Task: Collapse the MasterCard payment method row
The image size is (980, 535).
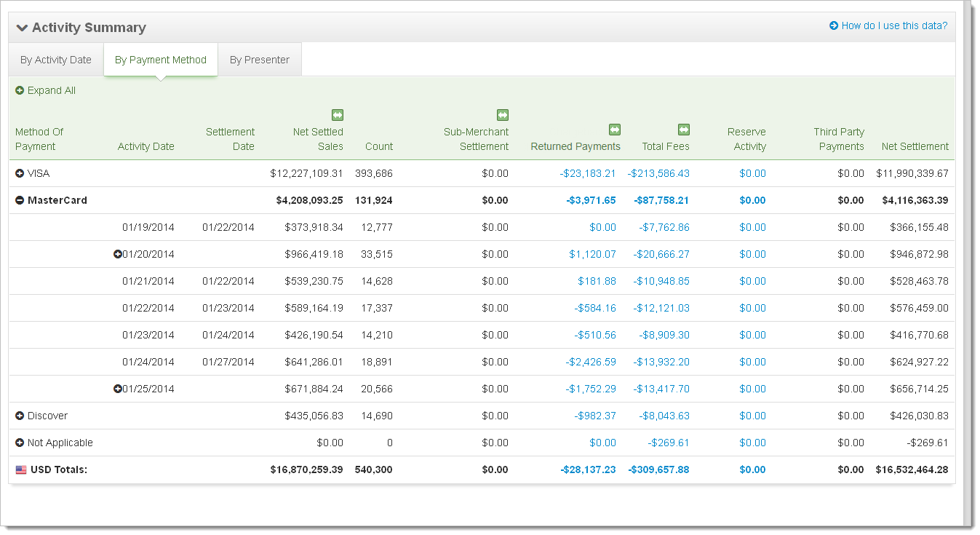Action: click(20, 201)
